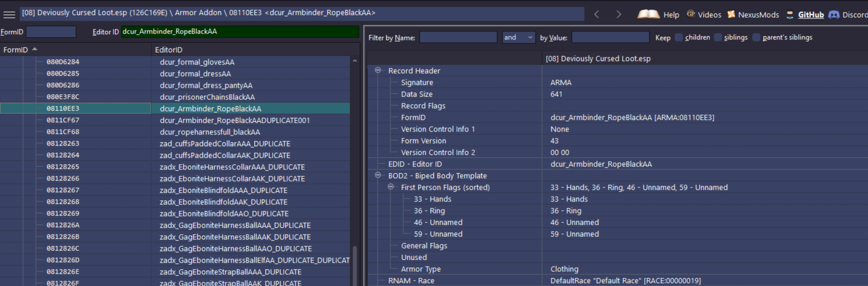Select record dcur_formal_dress_pantyAA
Viewport: 868px width, 286px height.
pyautogui.click(x=206, y=86)
